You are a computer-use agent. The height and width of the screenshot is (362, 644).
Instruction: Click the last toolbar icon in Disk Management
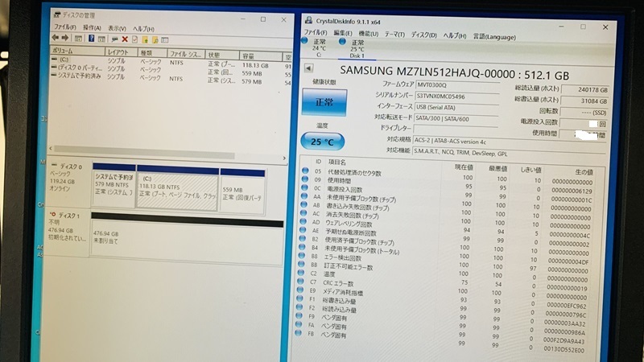pyautogui.click(x=165, y=40)
